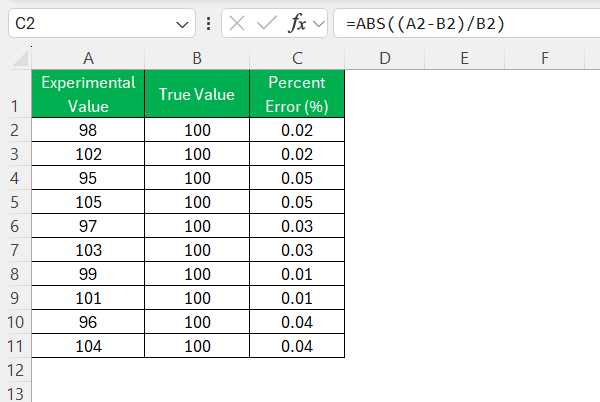Viewport: 600px width, 402px height.
Task: Select cell A3 containing 102
Action: (88, 154)
